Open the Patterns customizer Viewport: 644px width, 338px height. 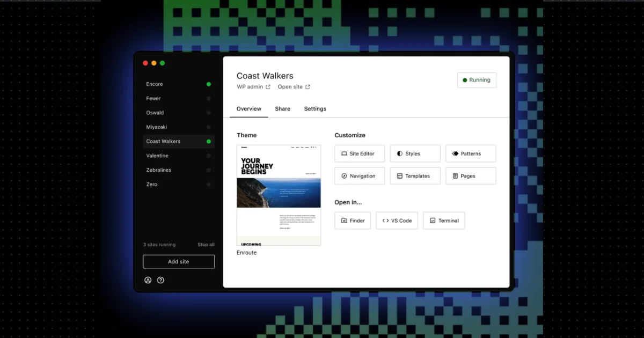471,153
